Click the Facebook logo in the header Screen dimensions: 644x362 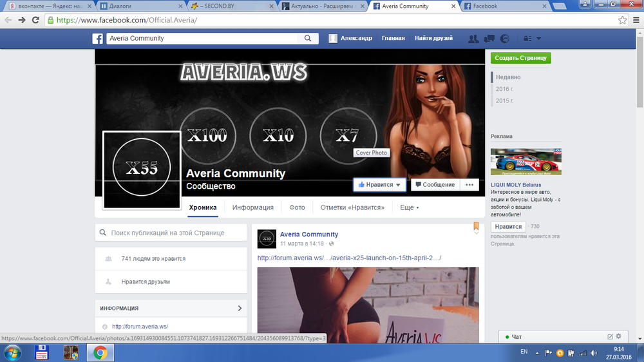pos(98,39)
